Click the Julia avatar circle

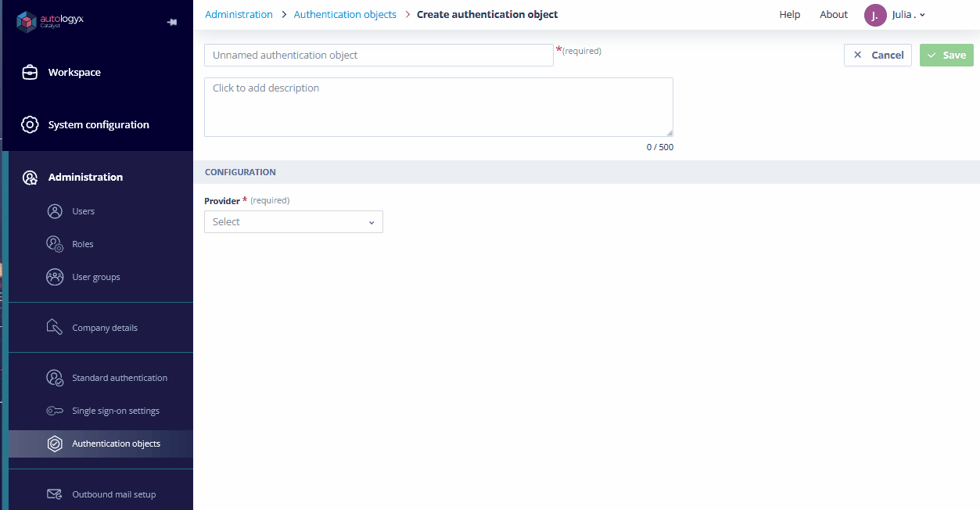875,15
